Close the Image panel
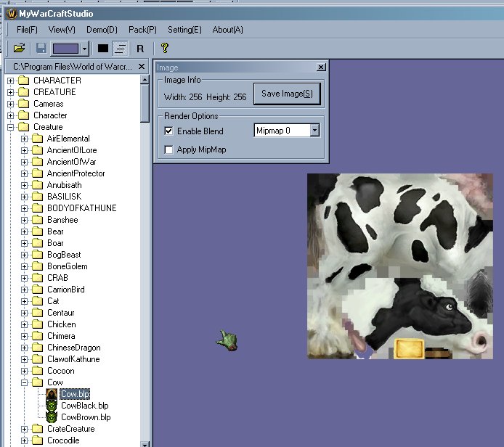Viewport: 504px width, 447px height. 321,67
